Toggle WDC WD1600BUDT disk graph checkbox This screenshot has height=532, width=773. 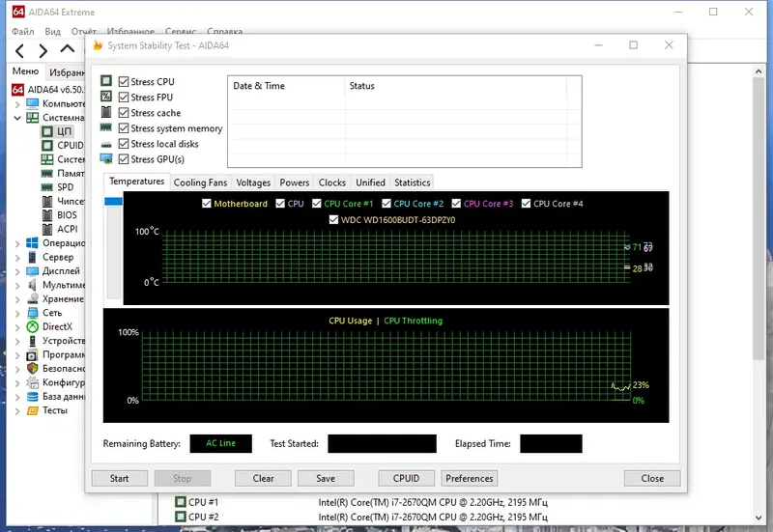(x=333, y=220)
